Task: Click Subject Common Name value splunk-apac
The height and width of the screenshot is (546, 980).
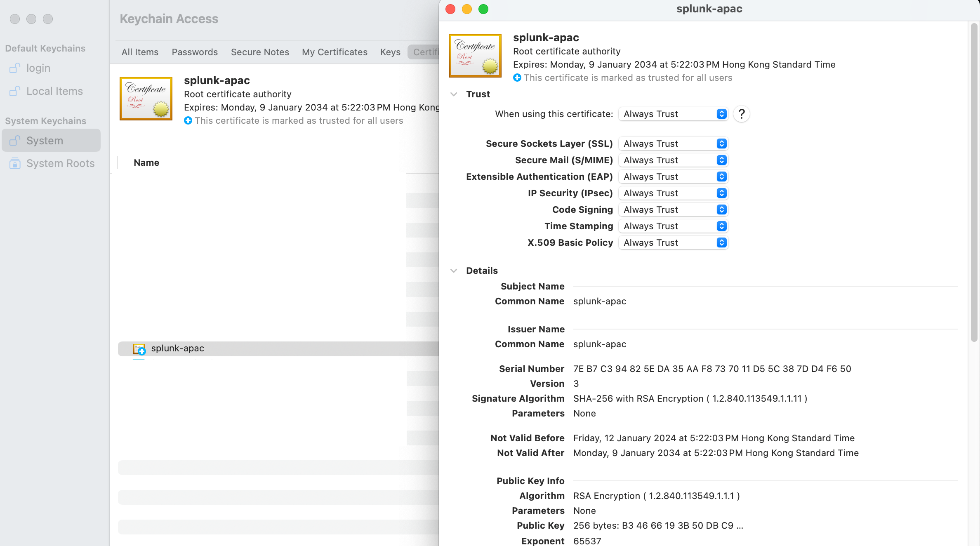Action: click(x=599, y=301)
